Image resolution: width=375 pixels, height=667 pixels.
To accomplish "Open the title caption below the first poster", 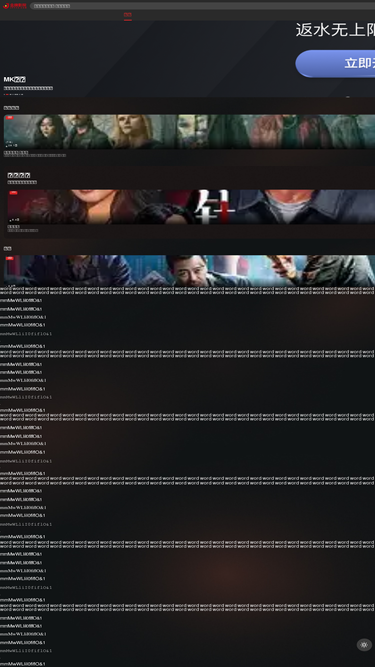I will click(x=16, y=152).
